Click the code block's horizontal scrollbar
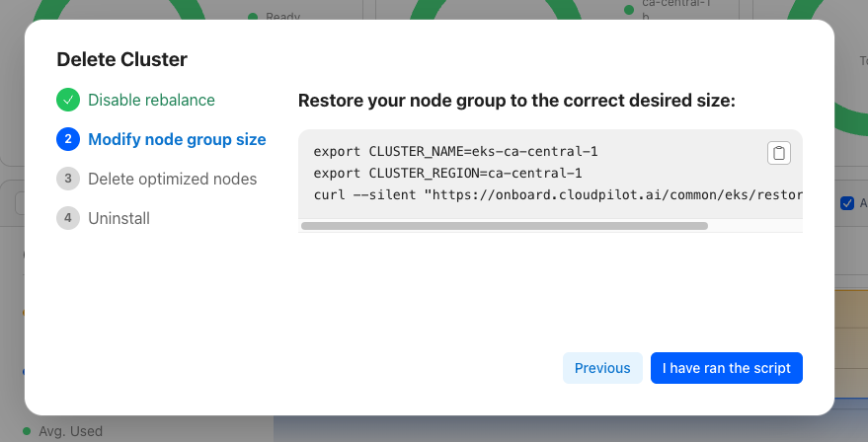868x442 pixels. point(504,226)
